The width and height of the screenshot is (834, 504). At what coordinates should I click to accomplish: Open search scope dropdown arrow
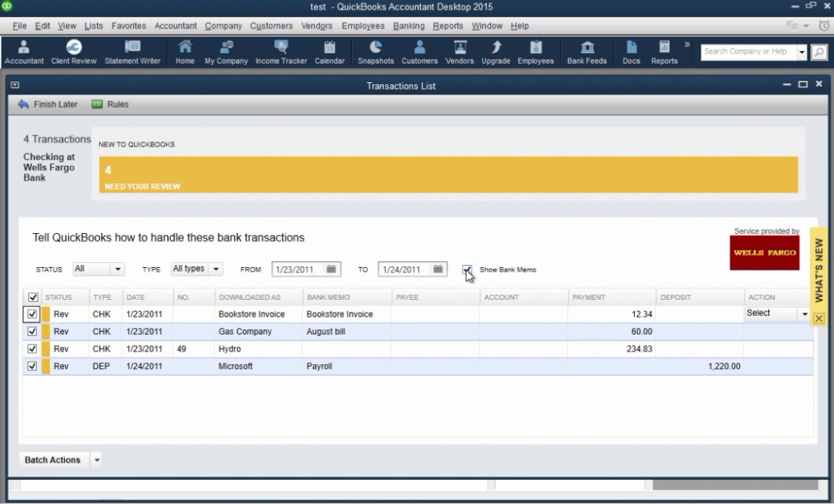pyautogui.click(x=801, y=52)
